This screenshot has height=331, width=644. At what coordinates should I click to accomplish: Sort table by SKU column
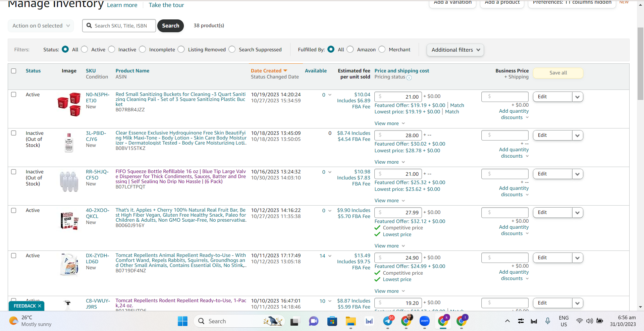tap(91, 71)
